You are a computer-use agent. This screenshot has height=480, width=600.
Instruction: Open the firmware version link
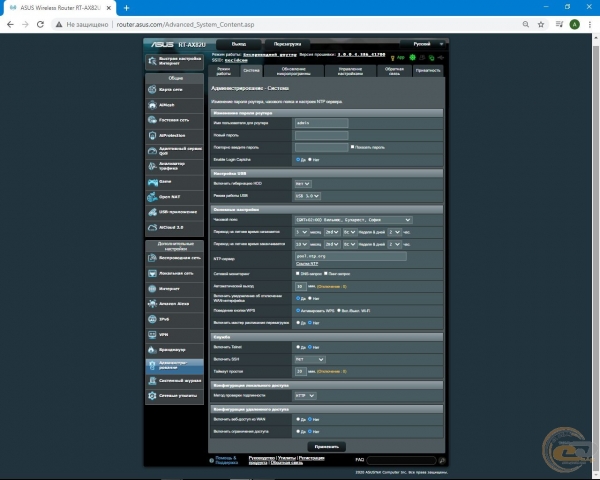[361, 55]
